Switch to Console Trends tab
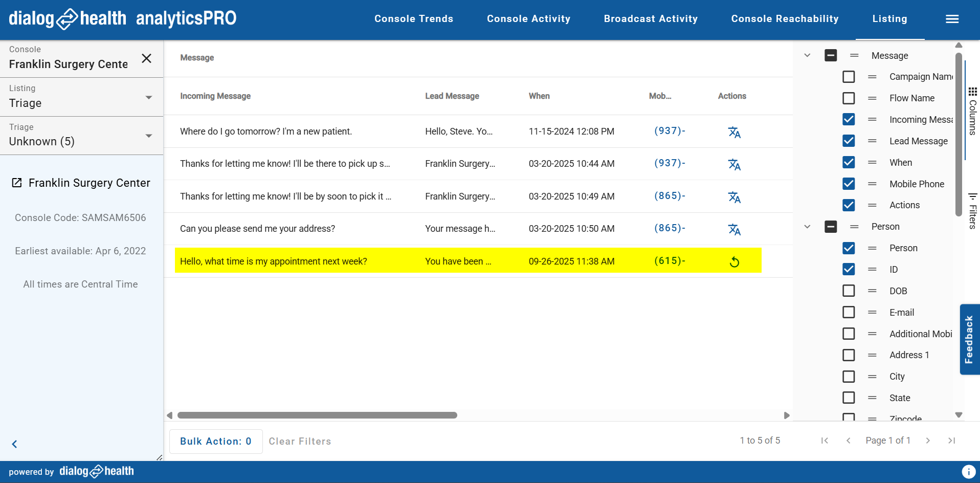This screenshot has width=980, height=483. (x=413, y=19)
